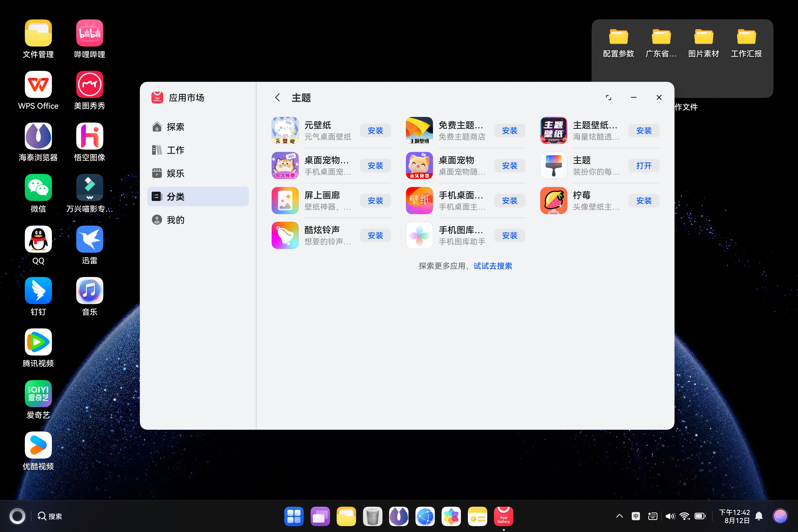Screen dimensions: 798x532
Task: Open the 免费主题 wallpaper app icon
Action: coord(419,131)
